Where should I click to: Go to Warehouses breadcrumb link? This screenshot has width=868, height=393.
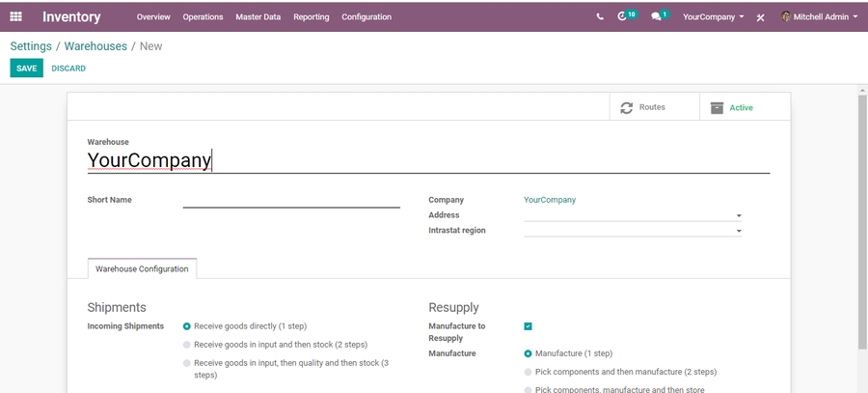[x=95, y=45]
